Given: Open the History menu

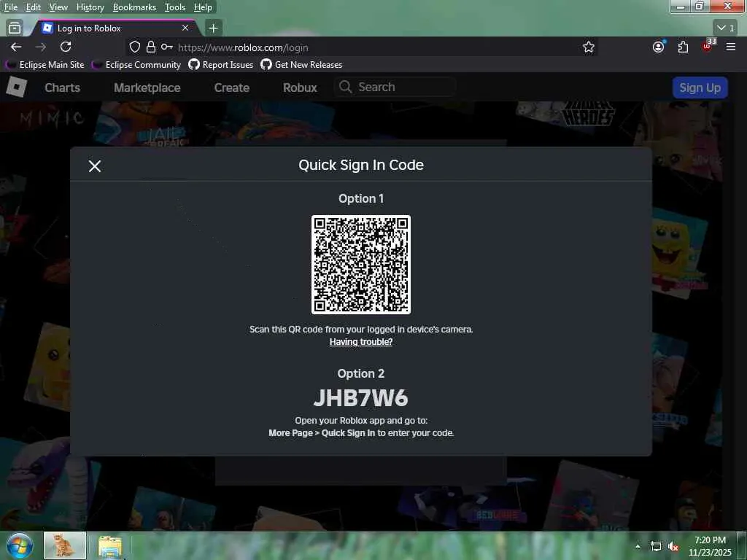Looking at the screenshot, I should 90,7.
